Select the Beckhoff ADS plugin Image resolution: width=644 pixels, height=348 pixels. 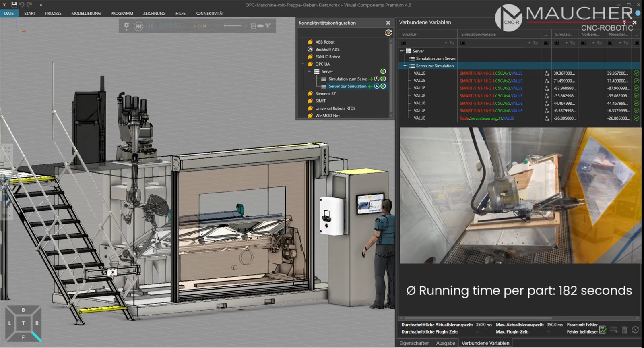327,49
